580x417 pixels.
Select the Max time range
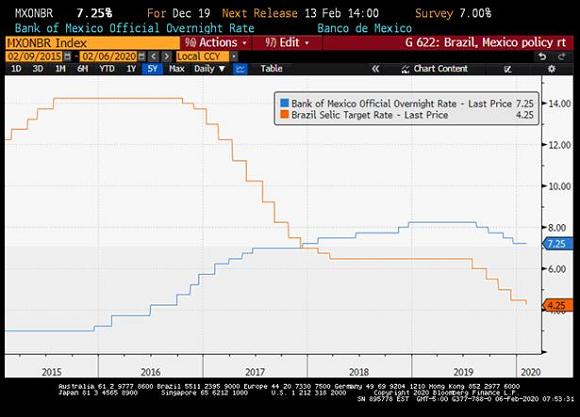tap(176, 69)
